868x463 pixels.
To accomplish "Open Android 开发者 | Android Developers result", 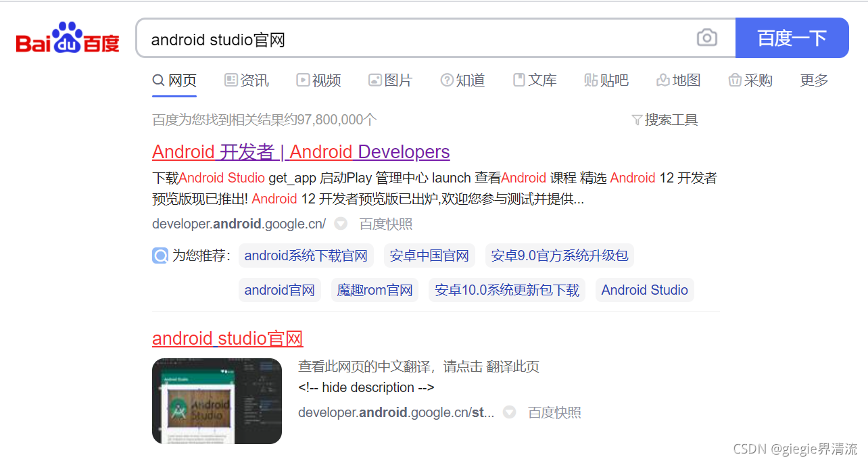I will click(301, 151).
